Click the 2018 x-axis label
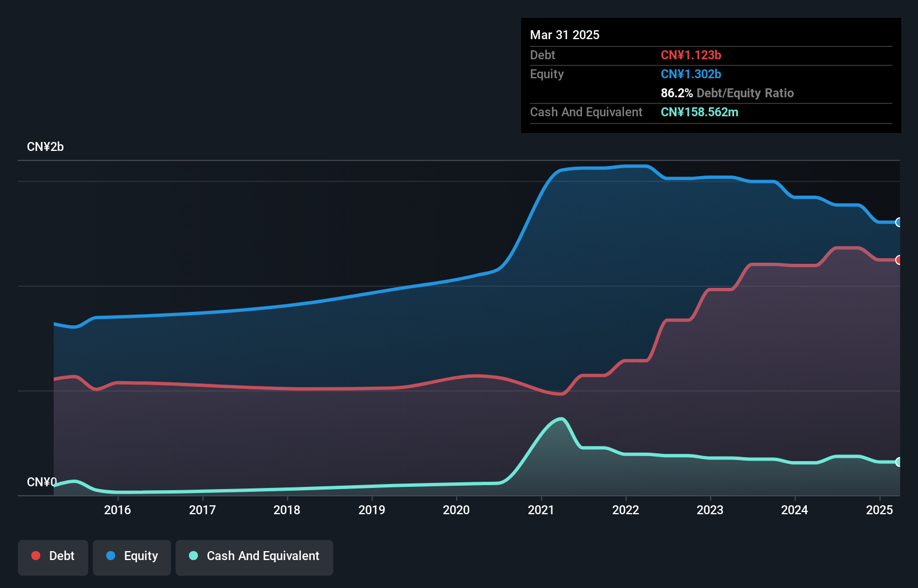Screen dimensions: 918x588 pyautogui.click(x=287, y=510)
